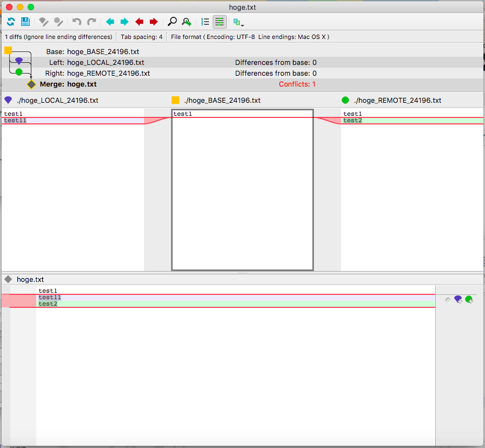Click the yellow Base square icon in header
485x448 pixels.
coord(8,50)
